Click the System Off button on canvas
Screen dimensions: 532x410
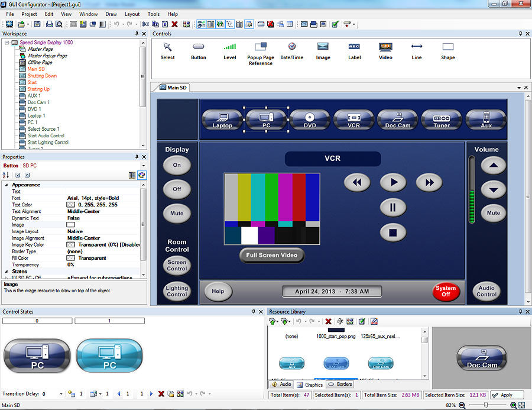[446, 292]
